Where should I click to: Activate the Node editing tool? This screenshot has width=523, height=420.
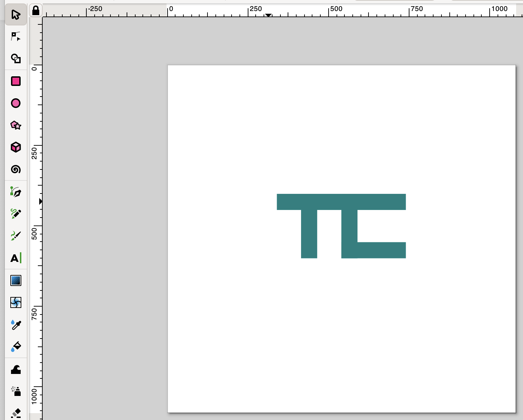[x=16, y=36]
